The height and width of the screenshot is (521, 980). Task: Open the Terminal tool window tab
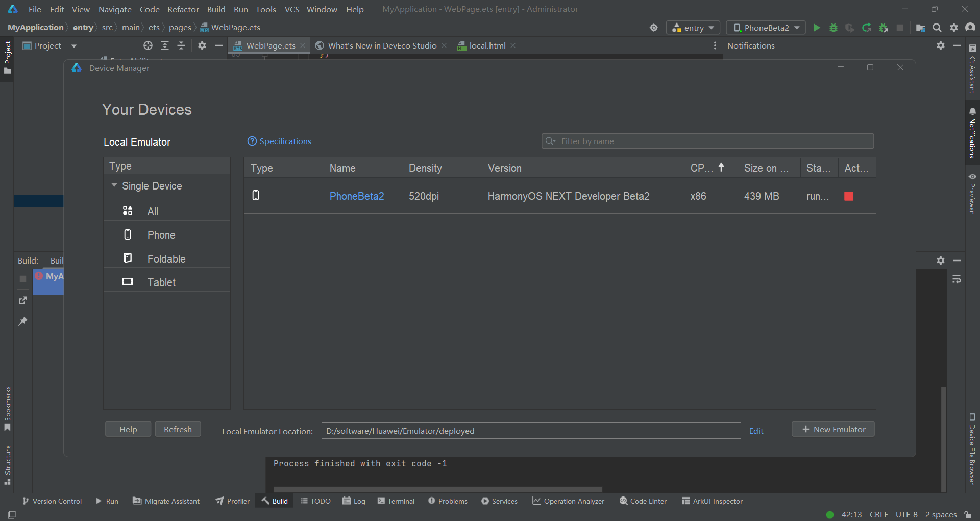coord(396,501)
